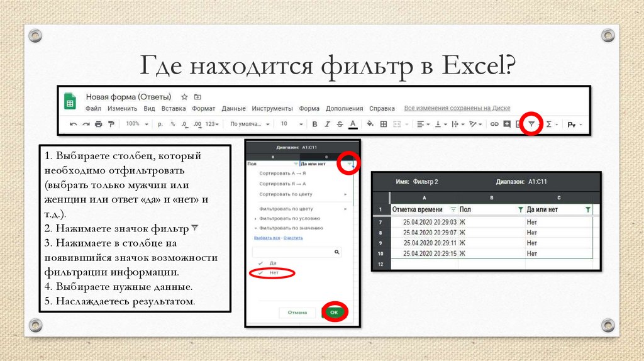The image size is (644, 361).
Task: Click the filter funnel icon in toolbar
Action: pos(531,124)
